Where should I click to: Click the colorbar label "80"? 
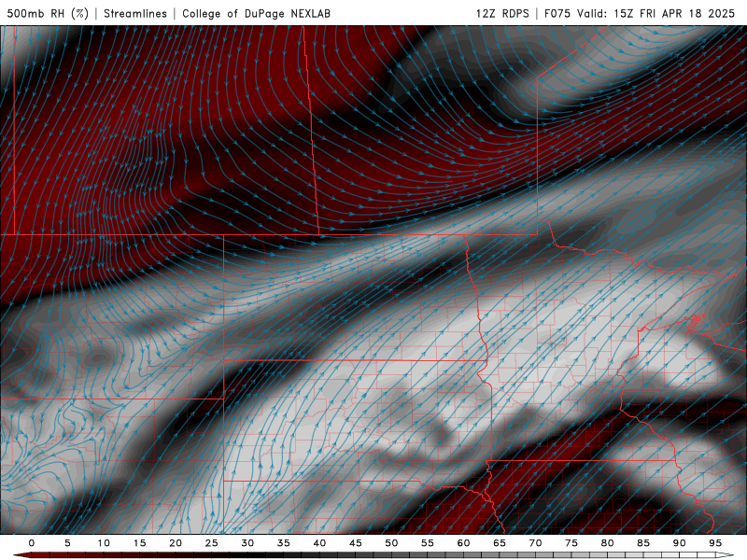[x=608, y=543]
